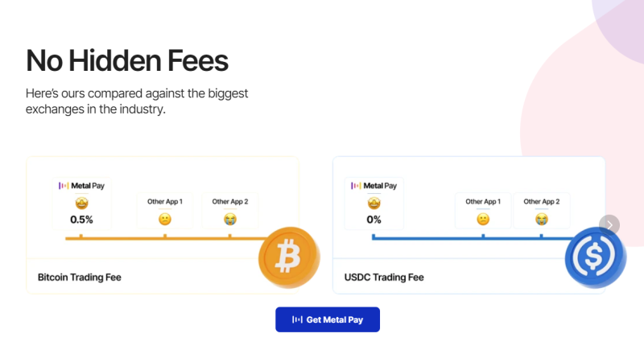Click the crying emoji under Bitcoin Other App 2
Image resolution: width=644 pixels, height=350 pixels.
coord(230,219)
